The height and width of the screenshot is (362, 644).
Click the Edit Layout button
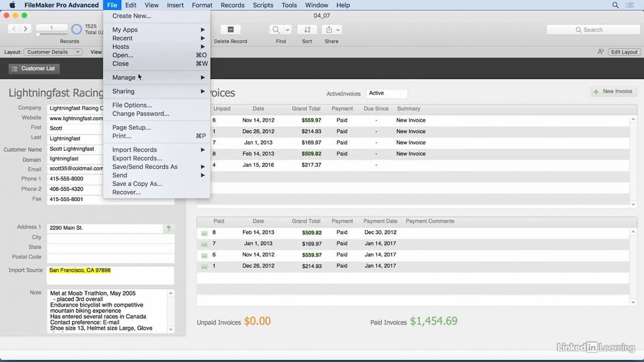click(624, 52)
